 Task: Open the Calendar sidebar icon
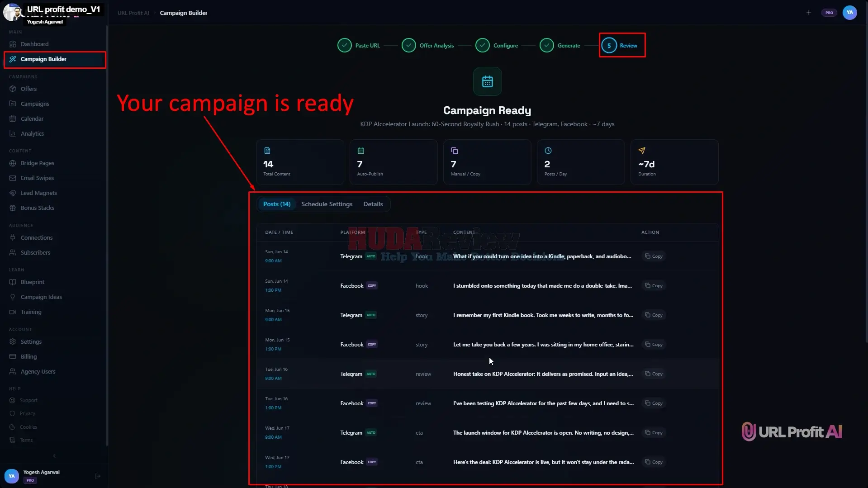point(13,118)
